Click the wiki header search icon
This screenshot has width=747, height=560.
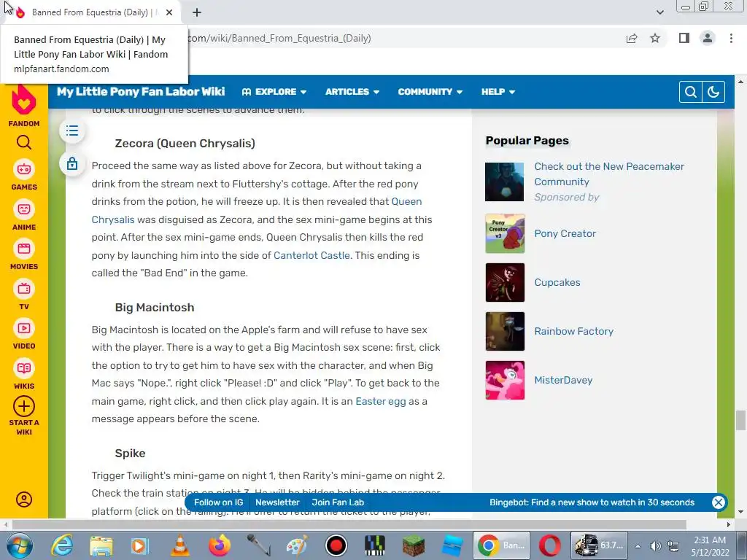coord(690,91)
